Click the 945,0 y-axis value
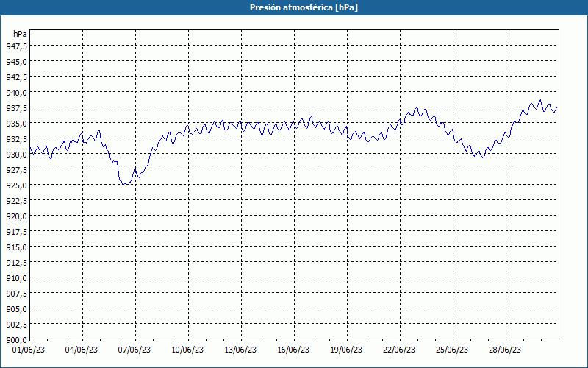 tap(16, 61)
